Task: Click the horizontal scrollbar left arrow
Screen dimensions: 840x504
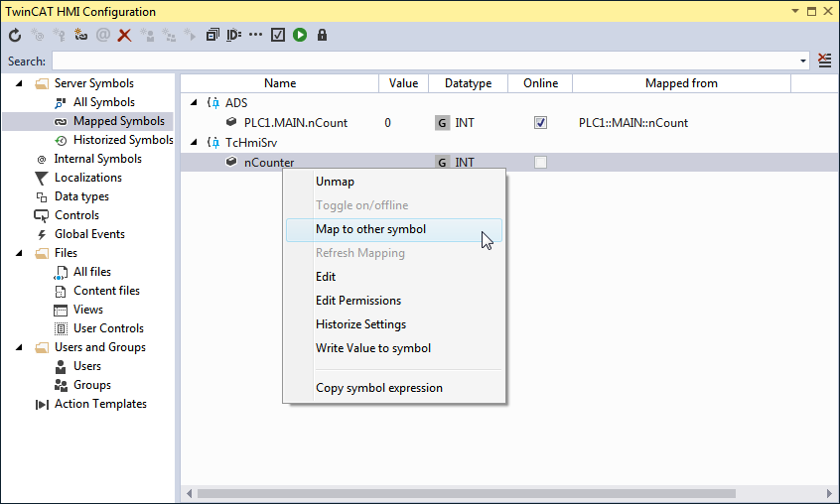Action: click(x=189, y=493)
